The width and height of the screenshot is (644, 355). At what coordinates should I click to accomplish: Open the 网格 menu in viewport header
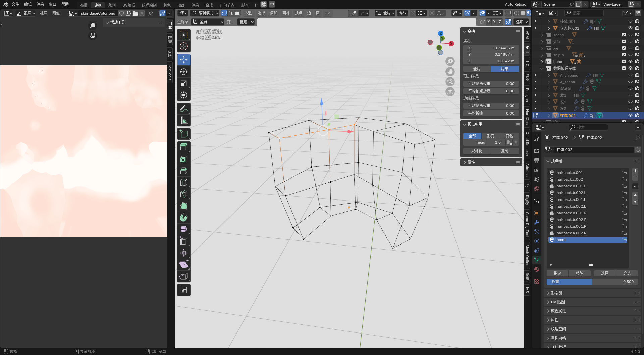(x=286, y=13)
